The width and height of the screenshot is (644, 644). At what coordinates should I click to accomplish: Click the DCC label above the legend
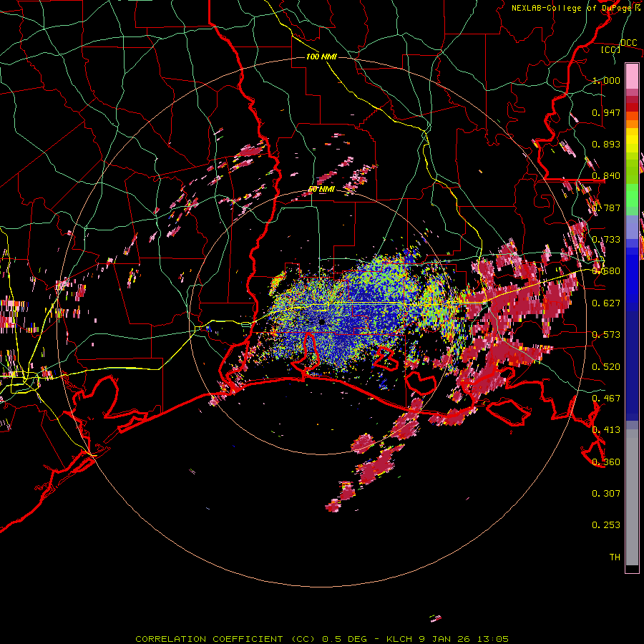click(x=628, y=42)
